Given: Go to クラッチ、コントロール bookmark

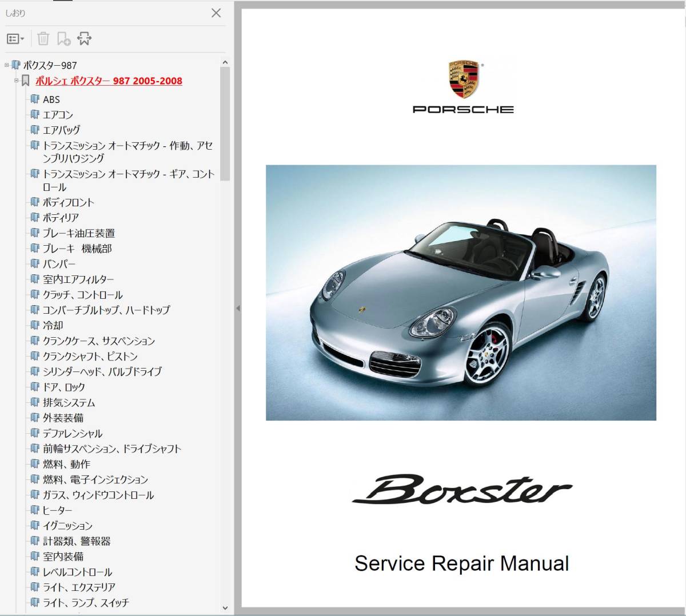Looking at the screenshot, I should (83, 295).
